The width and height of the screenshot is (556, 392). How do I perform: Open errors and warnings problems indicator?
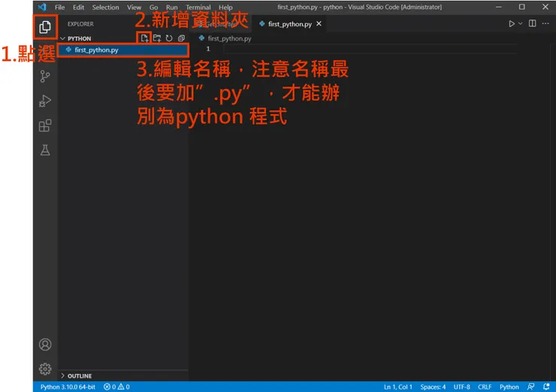click(116, 387)
